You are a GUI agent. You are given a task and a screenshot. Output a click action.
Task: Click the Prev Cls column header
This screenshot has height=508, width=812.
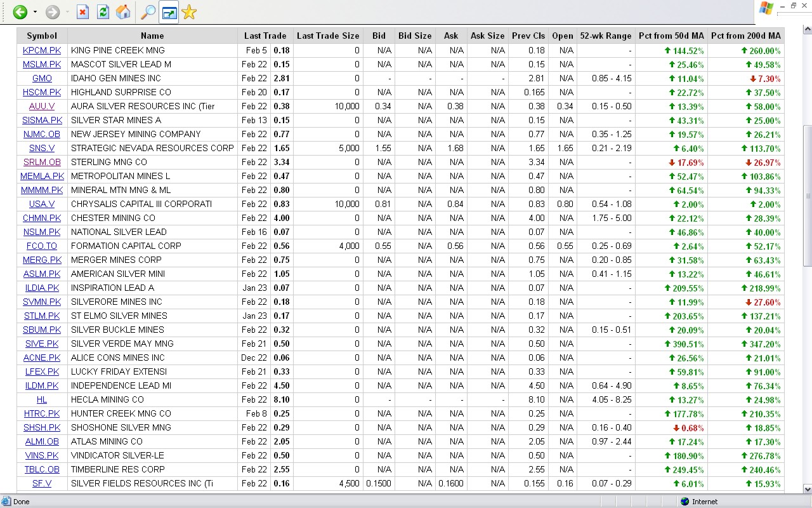pos(528,36)
